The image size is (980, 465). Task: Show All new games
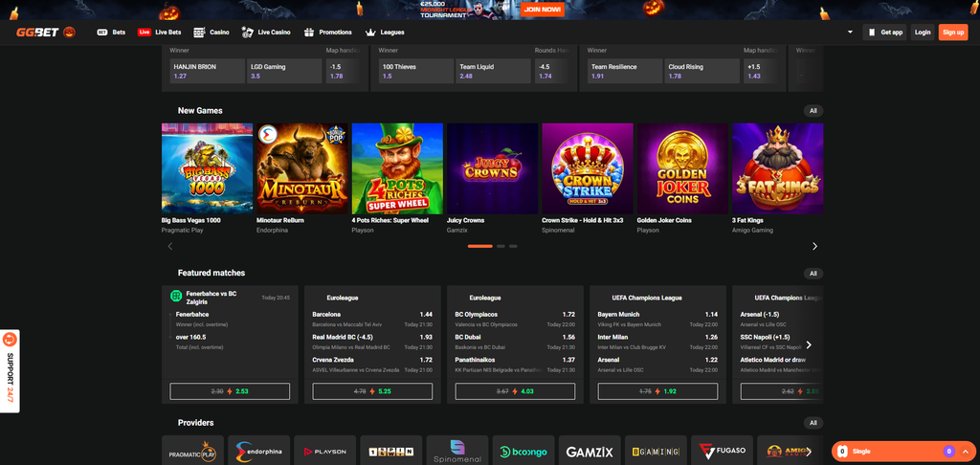point(813,111)
